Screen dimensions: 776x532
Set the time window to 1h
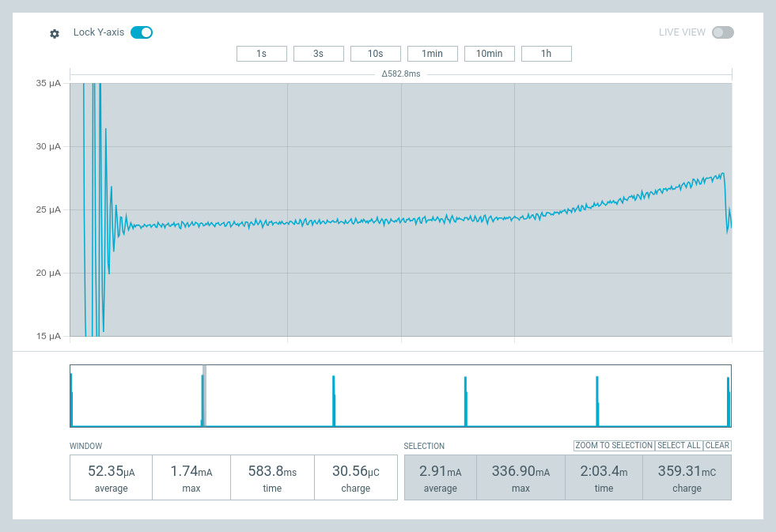546,54
